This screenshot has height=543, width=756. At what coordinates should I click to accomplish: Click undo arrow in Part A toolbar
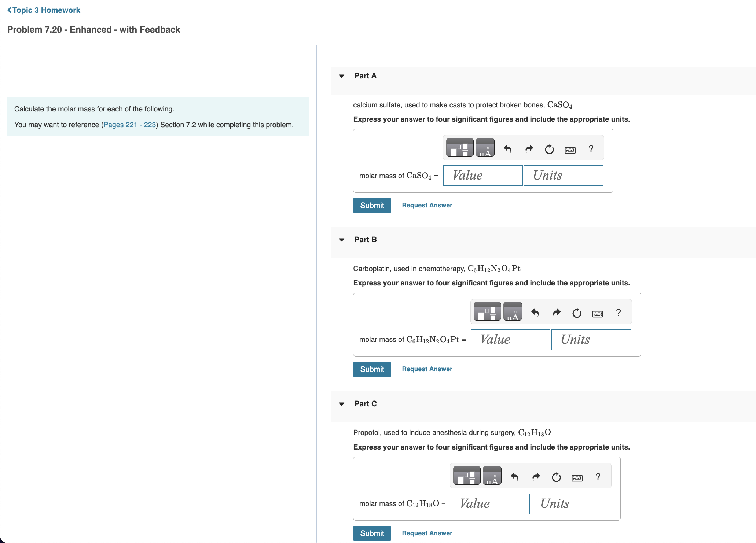pyautogui.click(x=507, y=149)
